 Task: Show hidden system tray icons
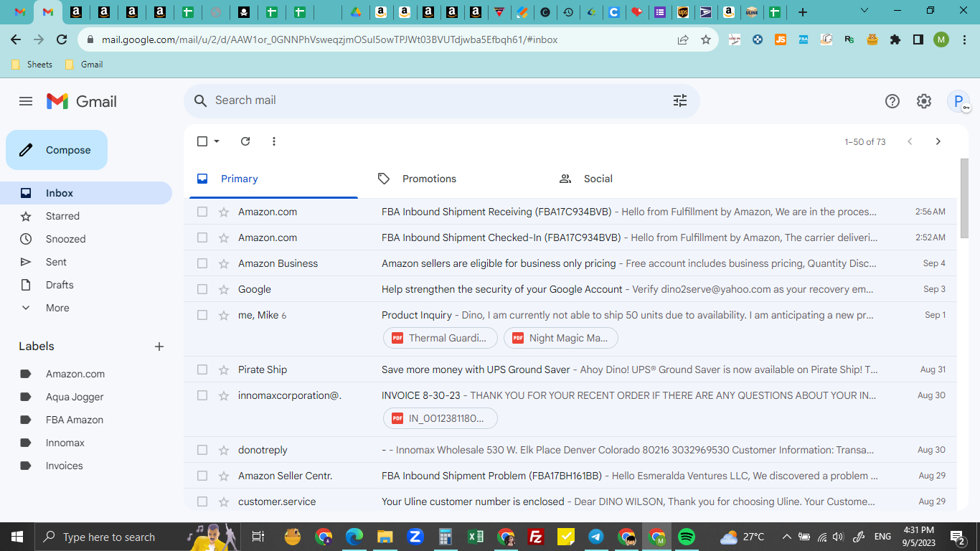tap(787, 537)
